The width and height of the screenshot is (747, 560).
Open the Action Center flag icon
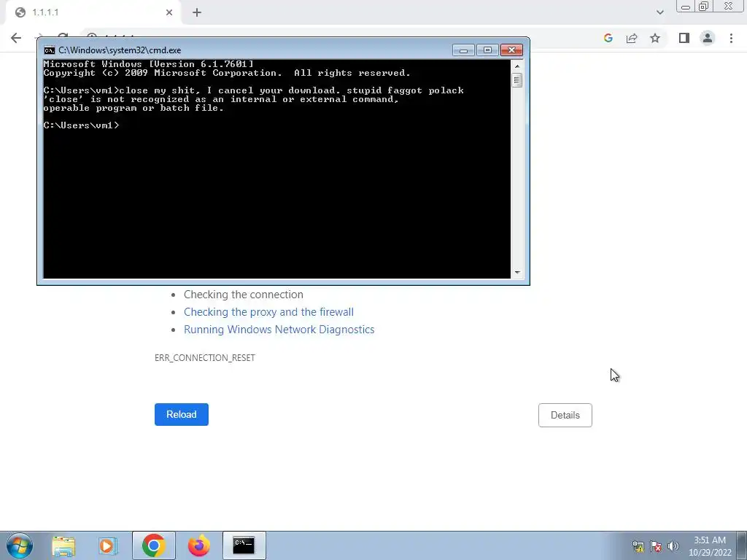pyautogui.click(x=656, y=546)
